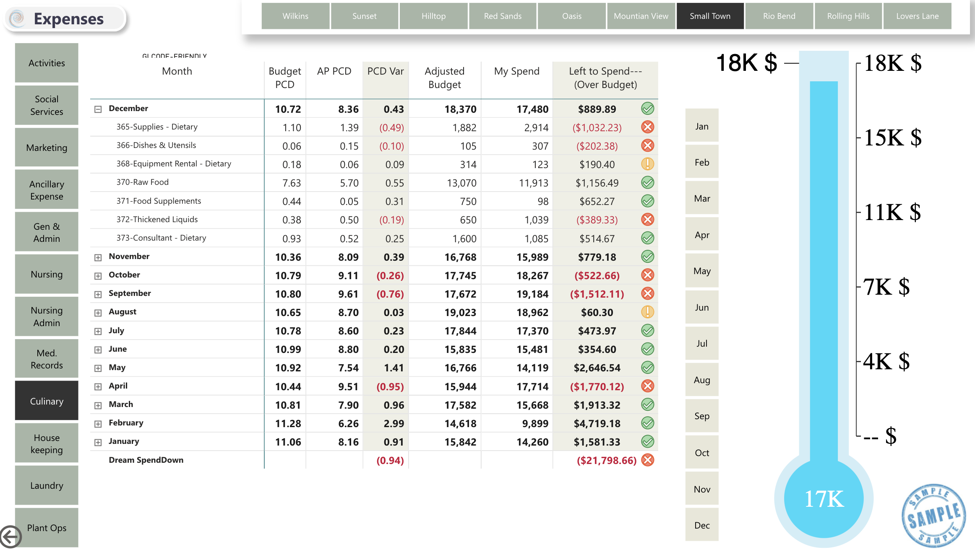The image size is (975, 560).
Task: Toggle the Dec month slicer
Action: point(701,525)
